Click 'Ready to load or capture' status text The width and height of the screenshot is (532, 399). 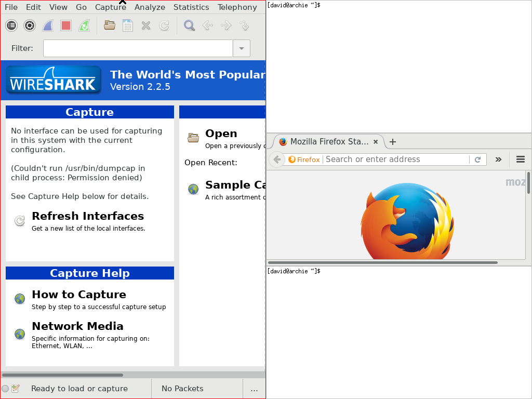[x=79, y=389]
